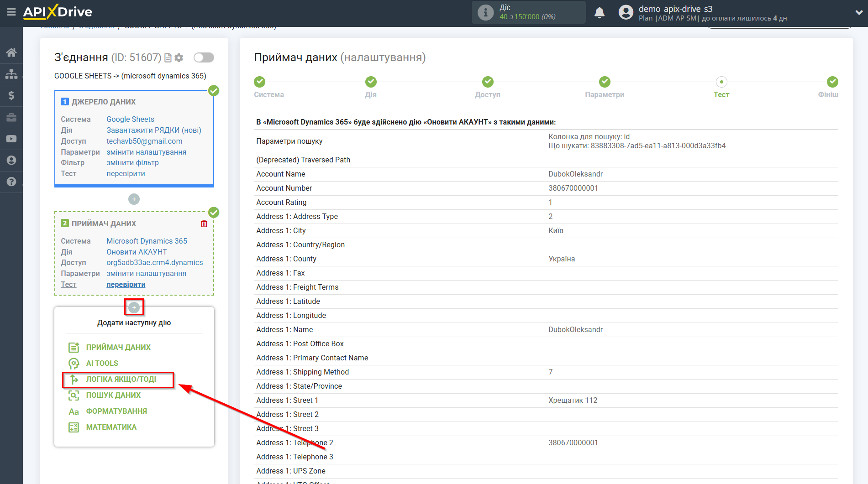Viewport: 868px width, 484px height.
Task: Click the connection copy document icon
Action: click(x=168, y=58)
